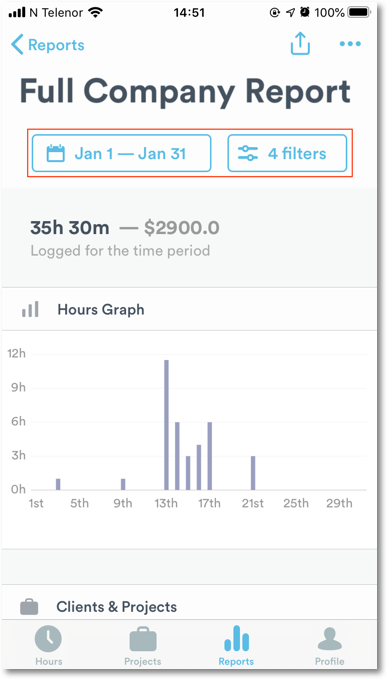Tap the Hours Graph bar chart icon

30,309
